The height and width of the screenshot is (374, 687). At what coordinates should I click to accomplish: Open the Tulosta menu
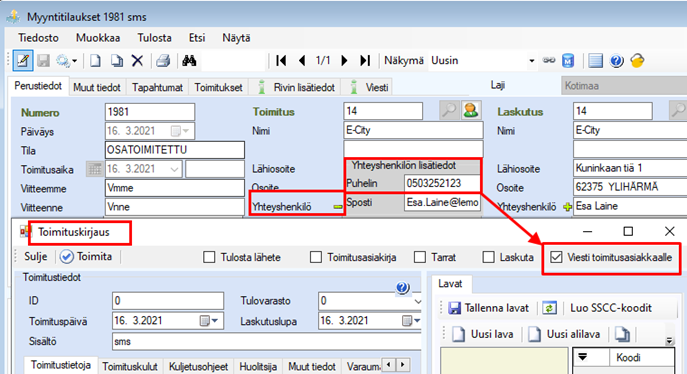click(x=154, y=38)
